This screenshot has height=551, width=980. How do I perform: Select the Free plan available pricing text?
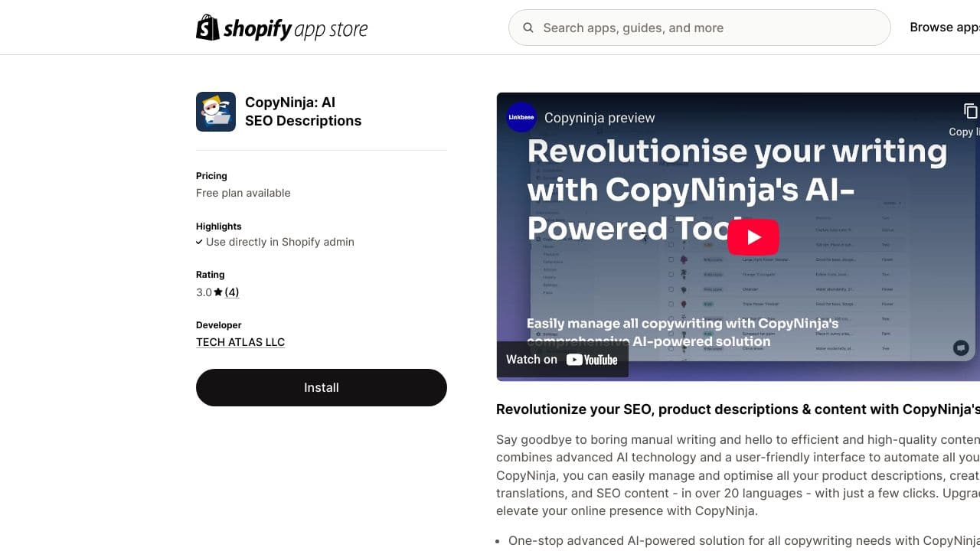tap(243, 193)
